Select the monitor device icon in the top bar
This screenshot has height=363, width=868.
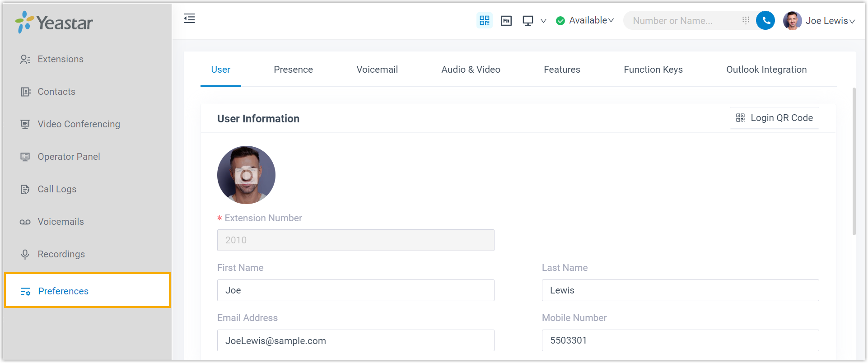point(527,21)
